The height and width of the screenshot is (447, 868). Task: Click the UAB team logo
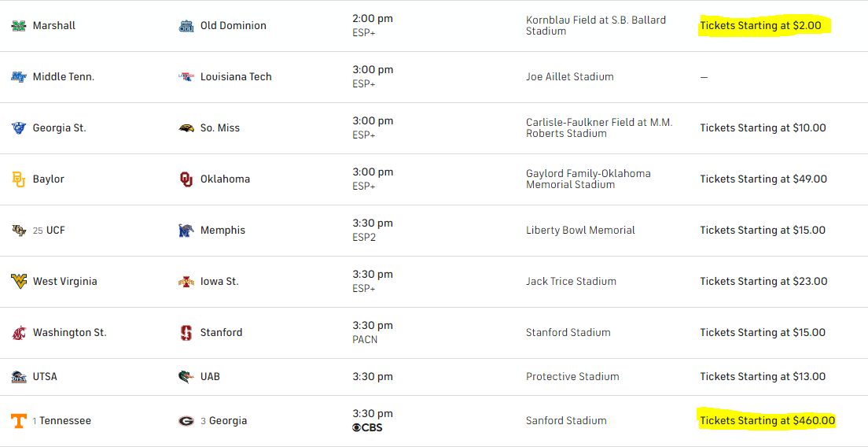click(186, 377)
